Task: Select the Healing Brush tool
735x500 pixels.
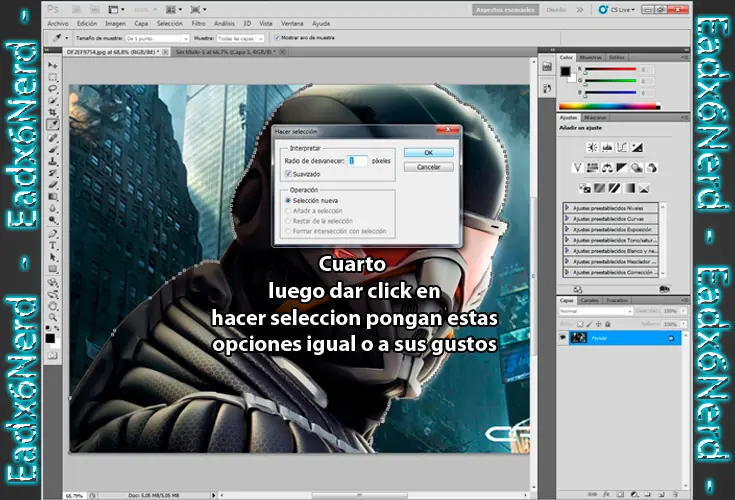Action: [x=52, y=138]
